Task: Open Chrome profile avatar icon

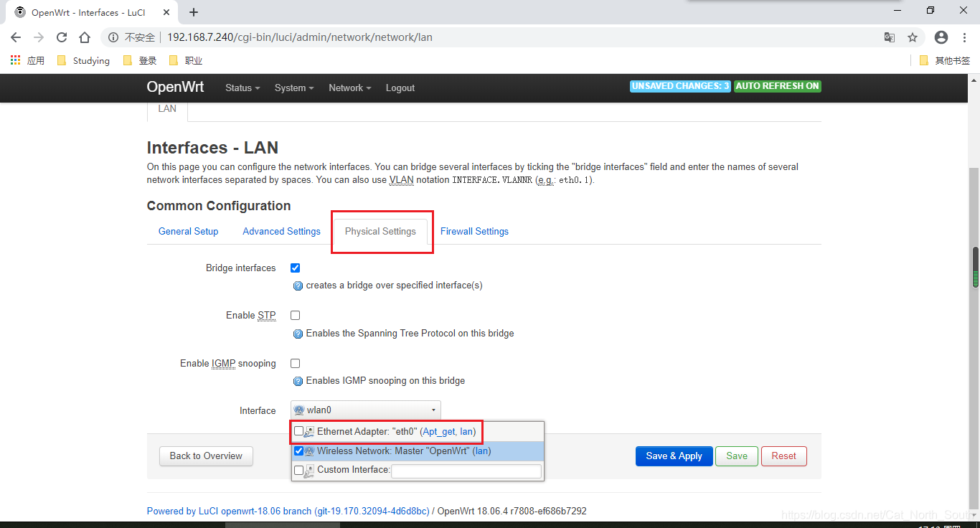Action: point(941,37)
